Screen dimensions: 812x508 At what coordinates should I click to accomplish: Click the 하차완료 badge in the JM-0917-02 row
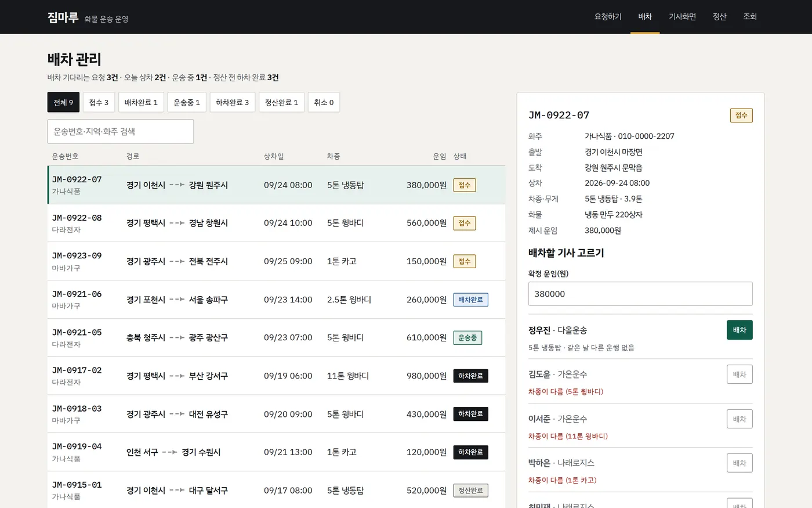(471, 376)
